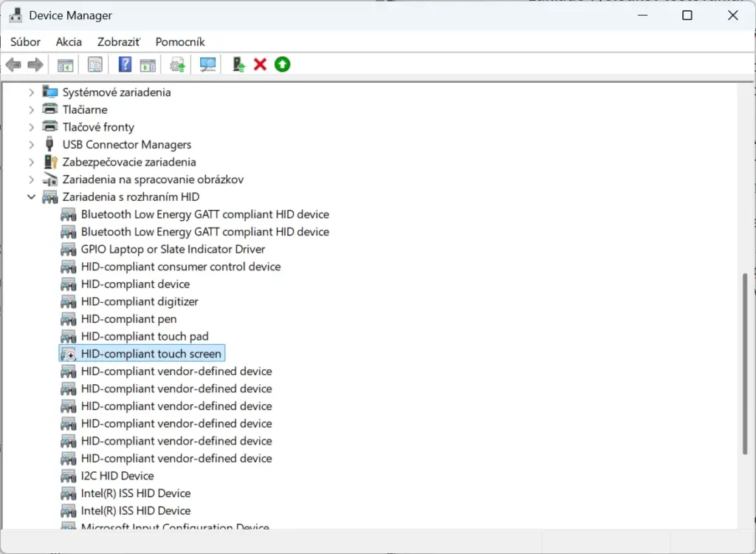Click the Forward arrow toolbar icon
Screen dimensions: 756x554
point(35,64)
